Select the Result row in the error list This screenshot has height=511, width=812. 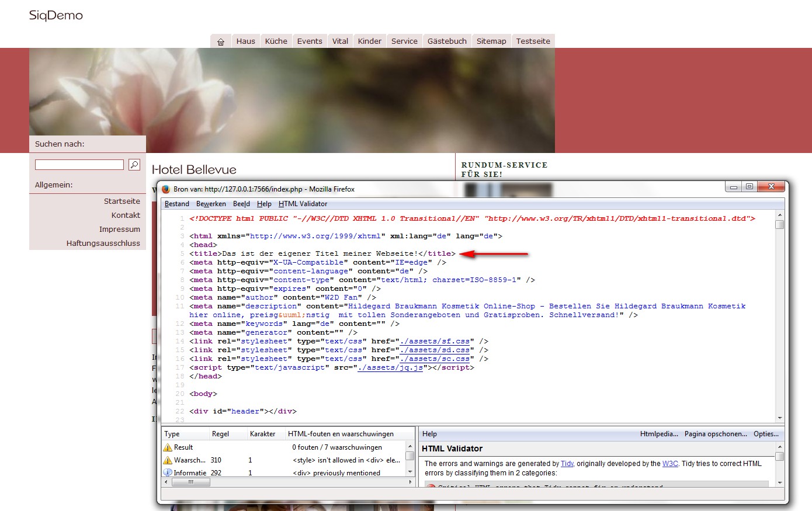tap(283, 447)
